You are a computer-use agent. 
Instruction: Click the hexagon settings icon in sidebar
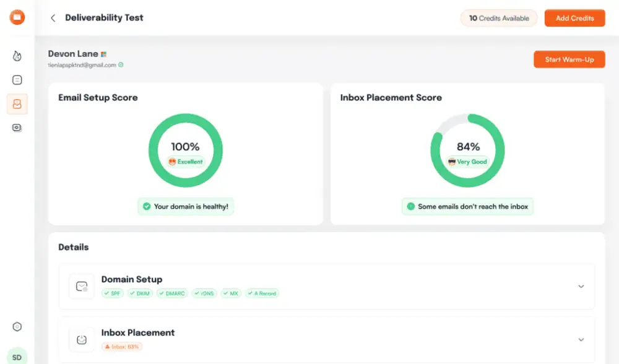pyautogui.click(x=17, y=327)
